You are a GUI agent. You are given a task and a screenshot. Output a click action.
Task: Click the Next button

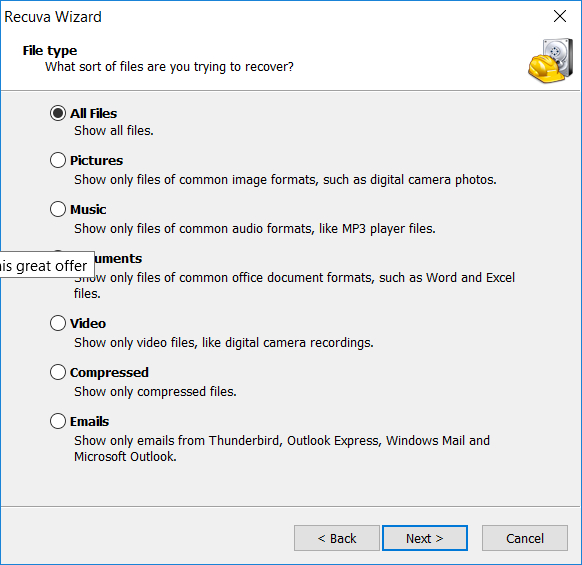coord(425,538)
